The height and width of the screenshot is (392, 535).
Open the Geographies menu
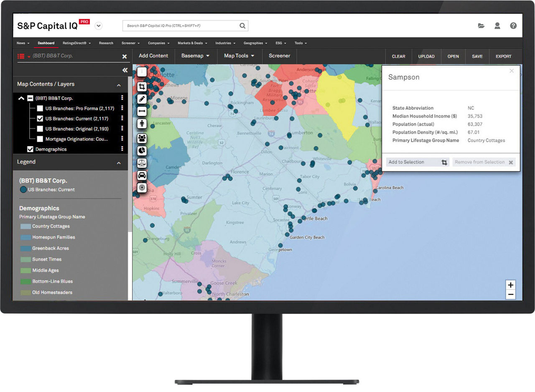[x=253, y=43]
